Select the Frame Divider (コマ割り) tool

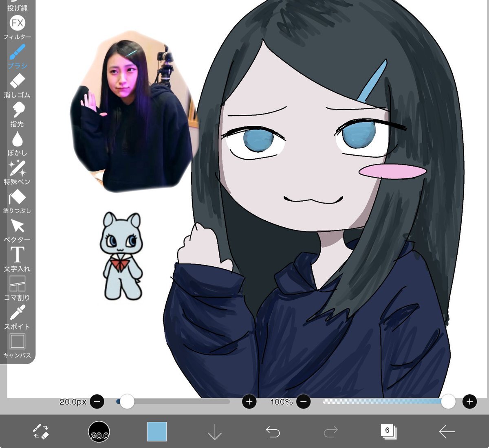(x=17, y=288)
